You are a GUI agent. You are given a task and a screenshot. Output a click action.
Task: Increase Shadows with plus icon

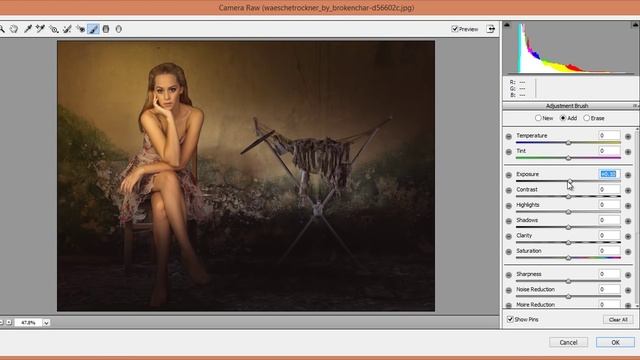pos(628,221)
